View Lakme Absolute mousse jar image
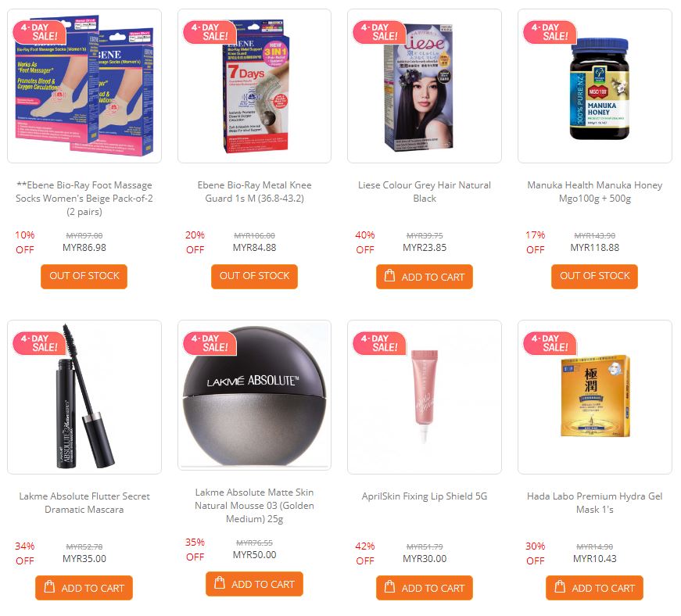 click(255, 396)
